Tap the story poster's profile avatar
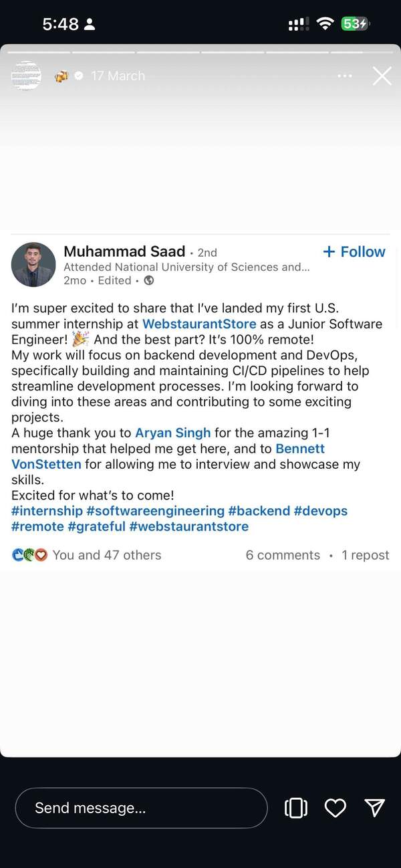Viewport: 401px width, 868px height. (26, 76)
